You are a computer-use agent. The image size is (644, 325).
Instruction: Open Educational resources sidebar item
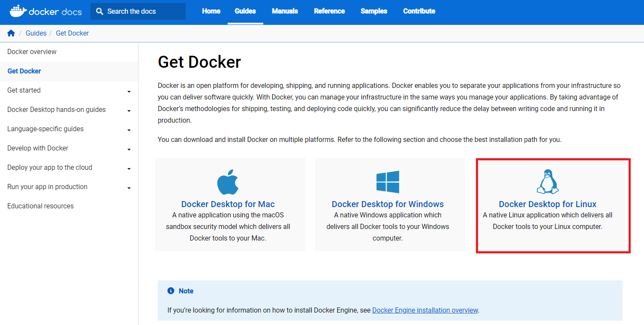40,206
